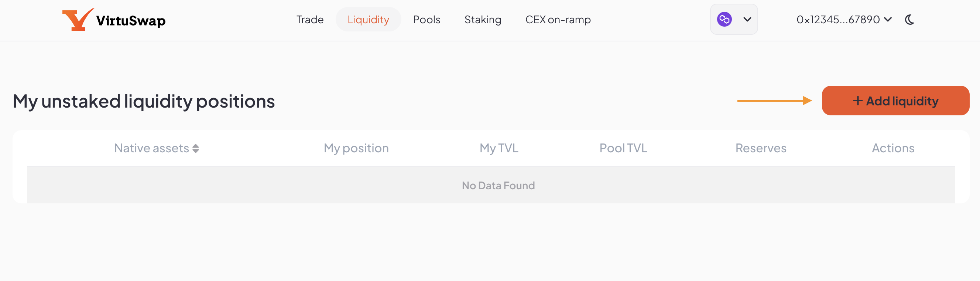Select the Liquidity tab
This screenshot has height=281, width=980.
tap(368, 20)
